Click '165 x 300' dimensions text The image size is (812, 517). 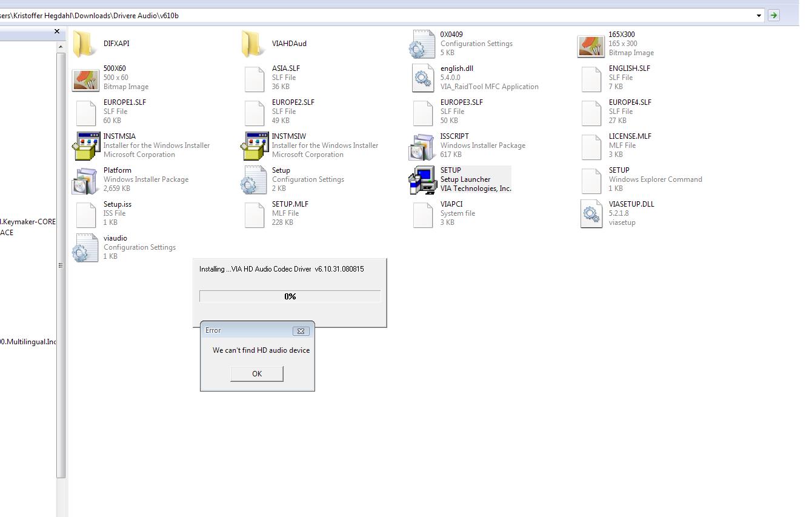(x=623, y=44)
